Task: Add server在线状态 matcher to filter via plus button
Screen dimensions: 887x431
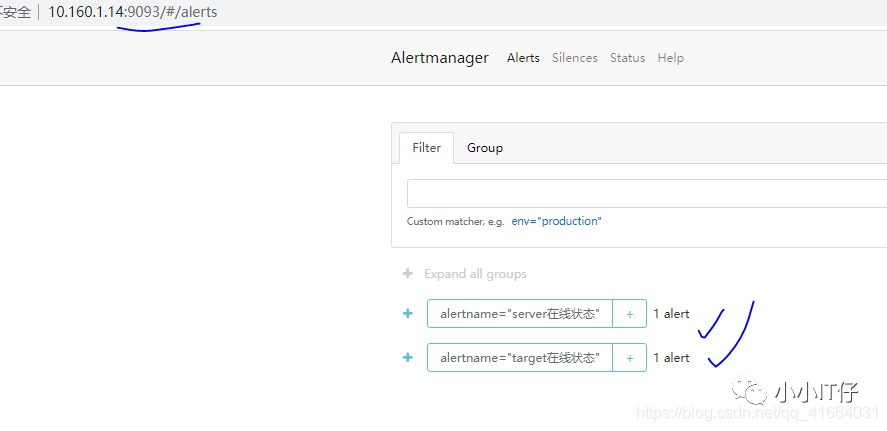Action: (629, 314)
